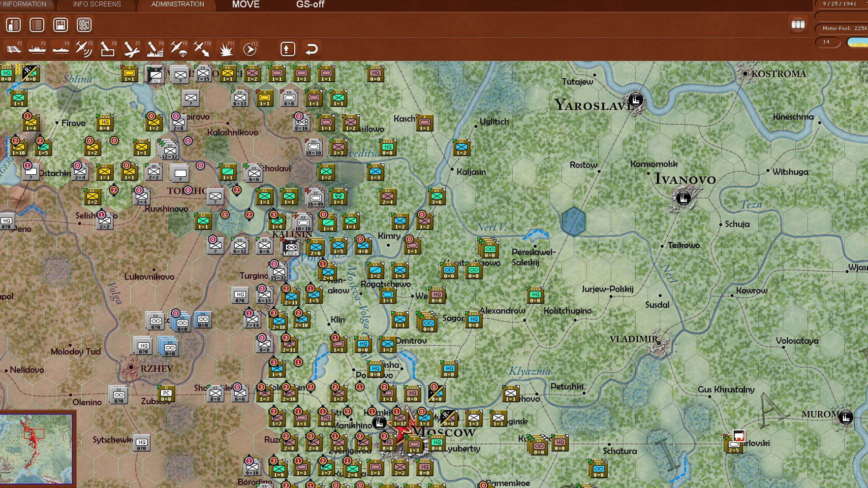This screenshot has height=488, width=868.
Task: Select the F2 rail track mode
Action: [13, 49]
